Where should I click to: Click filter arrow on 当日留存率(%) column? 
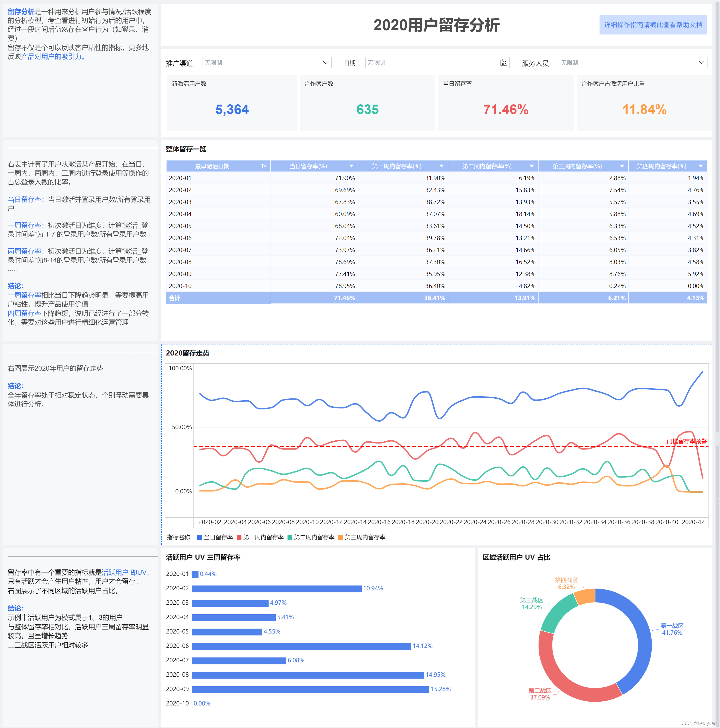tap(351, 166)
